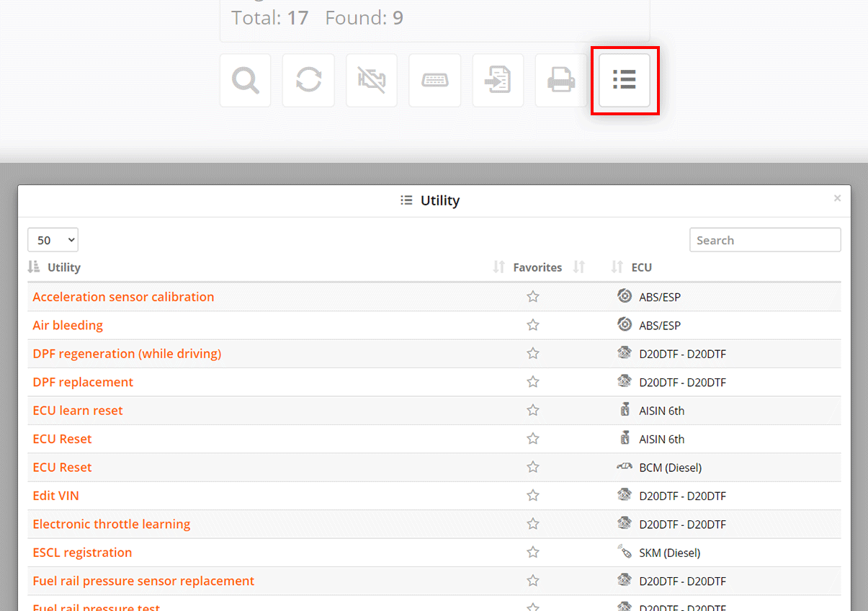Open the diagnostic search tool

pos(245,80)
